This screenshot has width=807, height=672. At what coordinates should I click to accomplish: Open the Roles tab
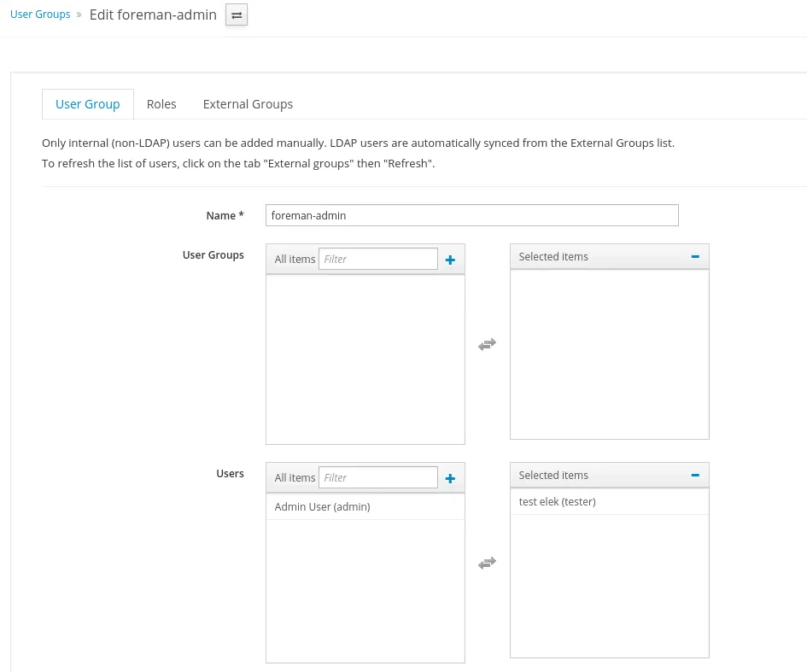click(x=161, y=104)
